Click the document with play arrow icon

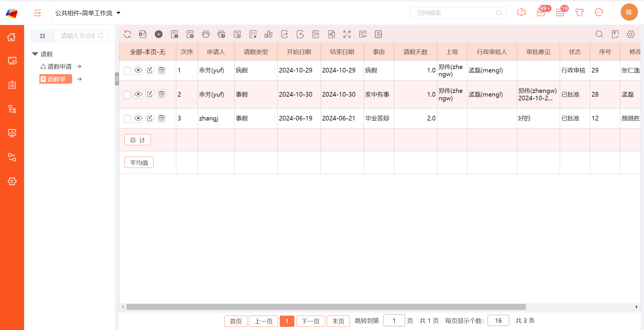pos(253,34)
